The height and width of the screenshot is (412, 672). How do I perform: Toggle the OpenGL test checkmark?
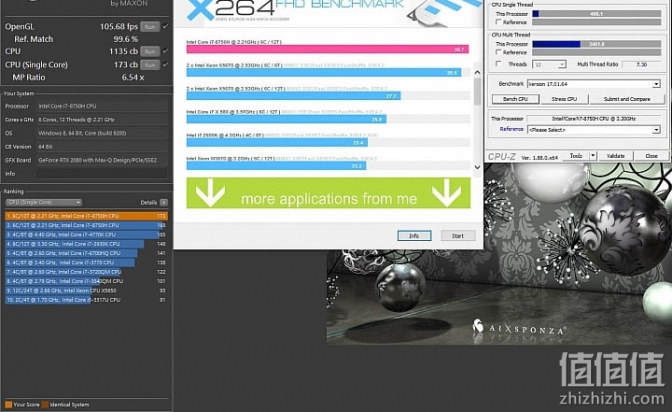point(165,26)
